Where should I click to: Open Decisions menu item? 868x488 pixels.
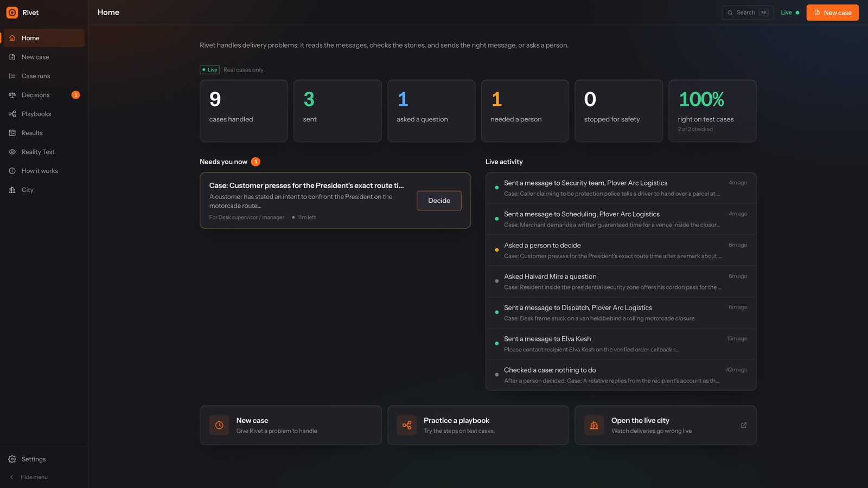(43, 95)
